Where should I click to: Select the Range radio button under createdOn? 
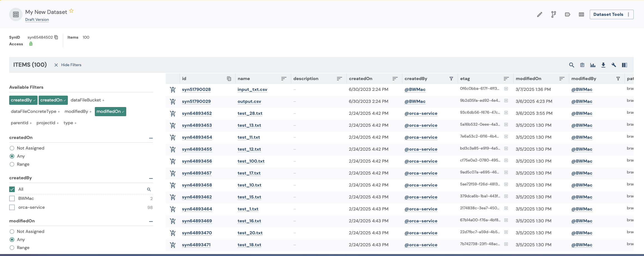(x=12, y=164)
